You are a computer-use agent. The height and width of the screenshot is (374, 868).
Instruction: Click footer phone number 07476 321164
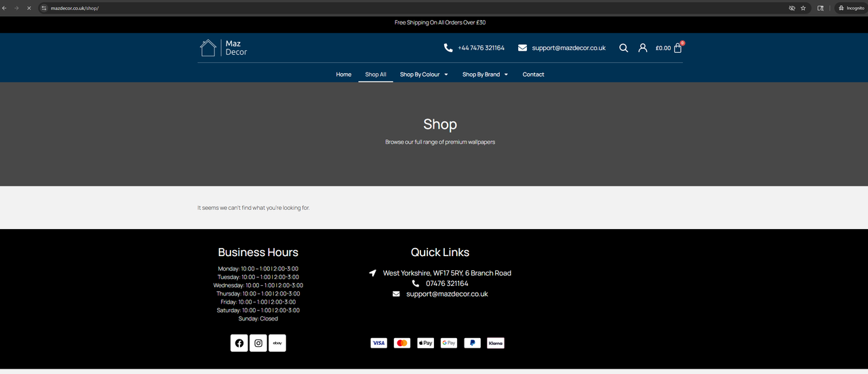[447, 283]
